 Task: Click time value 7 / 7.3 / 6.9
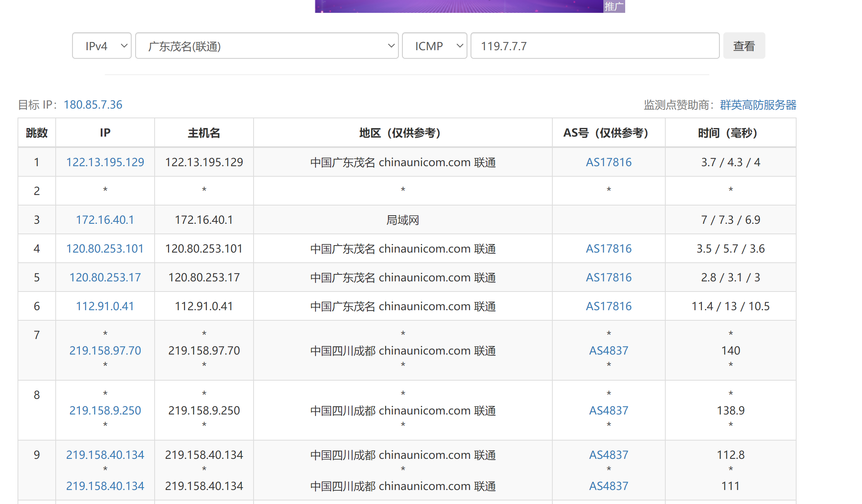tap(731, 220)
